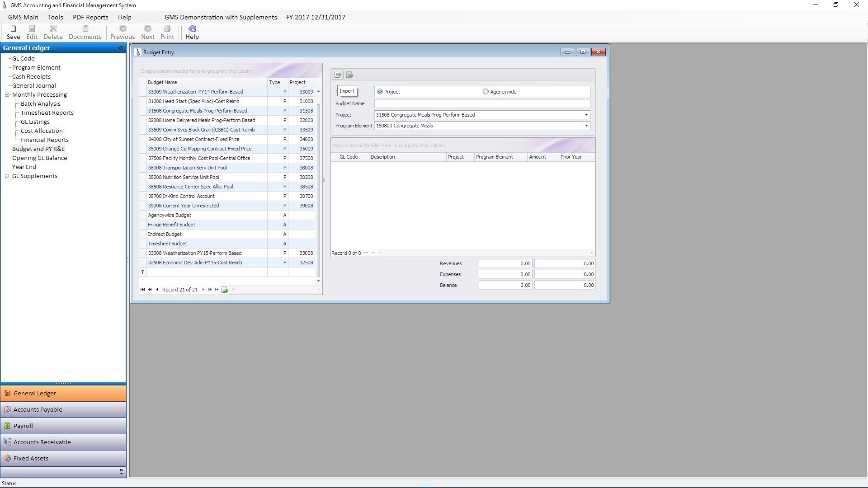Select the Project radio button

click(380, 92)
